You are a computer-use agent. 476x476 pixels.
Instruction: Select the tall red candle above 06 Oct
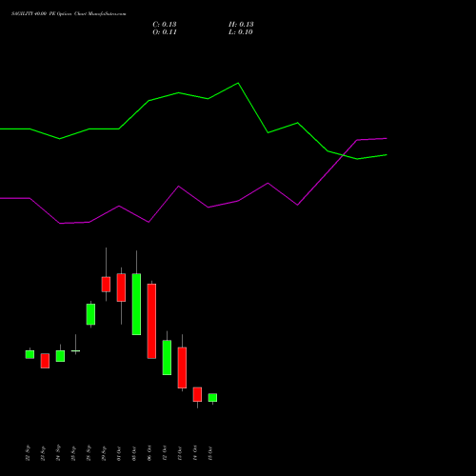point(151,321)
